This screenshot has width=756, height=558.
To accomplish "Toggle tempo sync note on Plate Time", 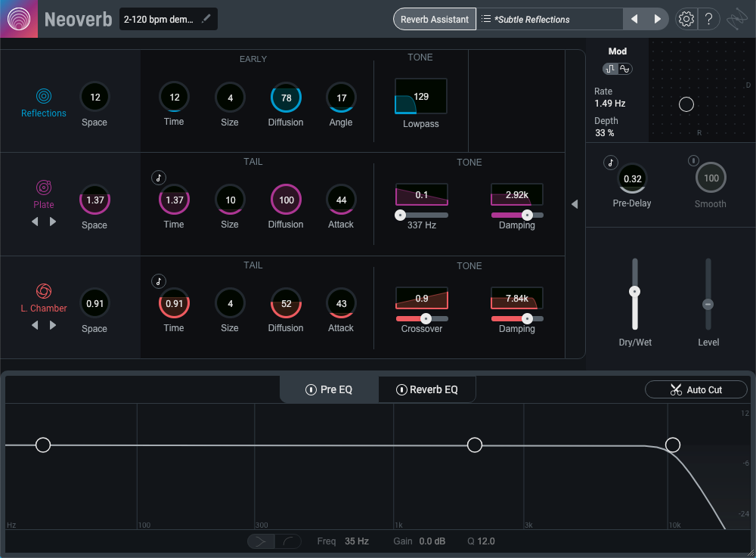I will pyautogui.click(x=159, y=178).
